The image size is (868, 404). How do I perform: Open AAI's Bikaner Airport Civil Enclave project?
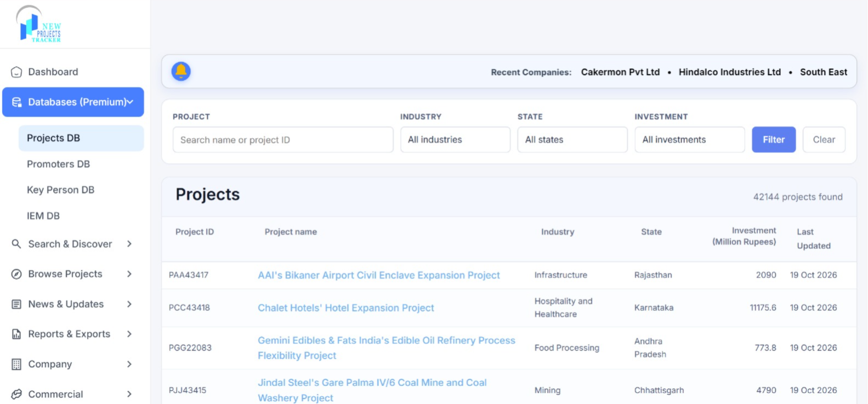click(379, 275)
